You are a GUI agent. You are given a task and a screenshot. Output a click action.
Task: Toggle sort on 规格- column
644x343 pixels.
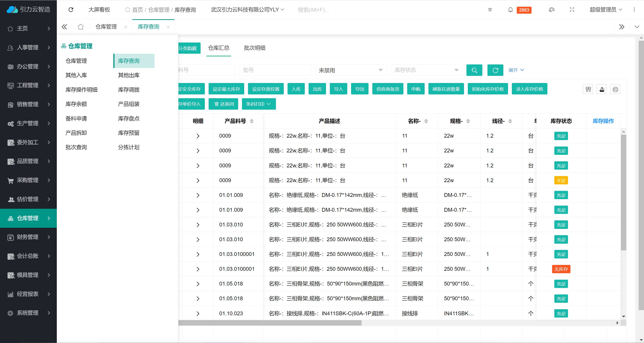(468, 121)
